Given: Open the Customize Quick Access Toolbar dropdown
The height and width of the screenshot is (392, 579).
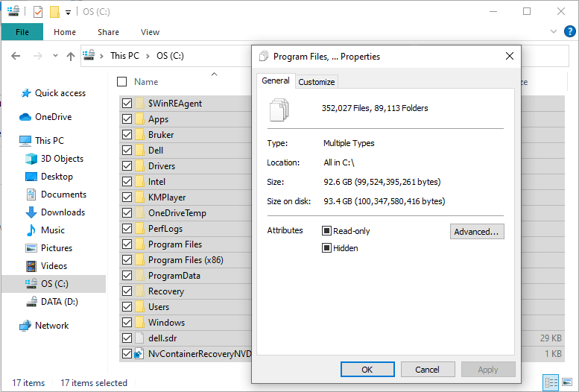Looking at the screenshot, I should pyautogui.click(x=68, y=12).
